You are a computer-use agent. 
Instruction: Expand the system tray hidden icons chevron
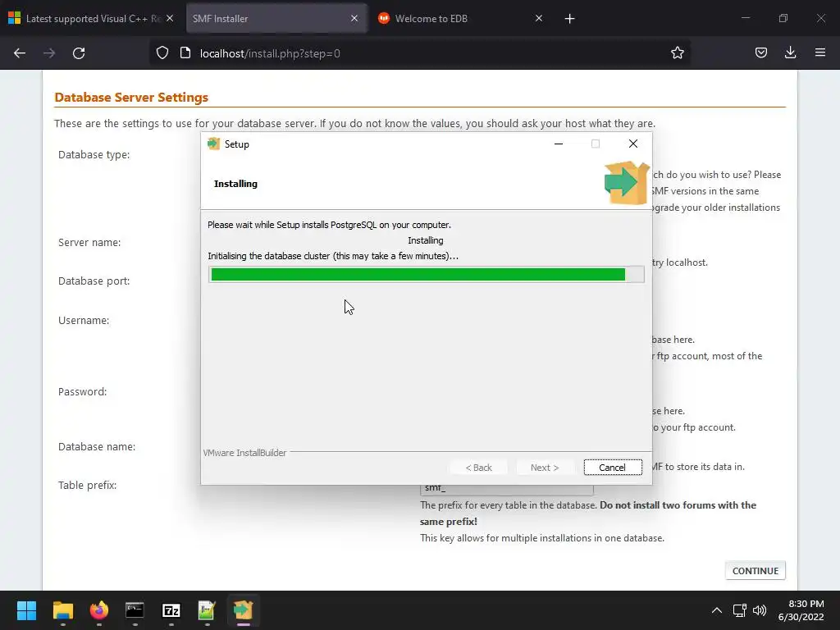click(x=716, y=610)
